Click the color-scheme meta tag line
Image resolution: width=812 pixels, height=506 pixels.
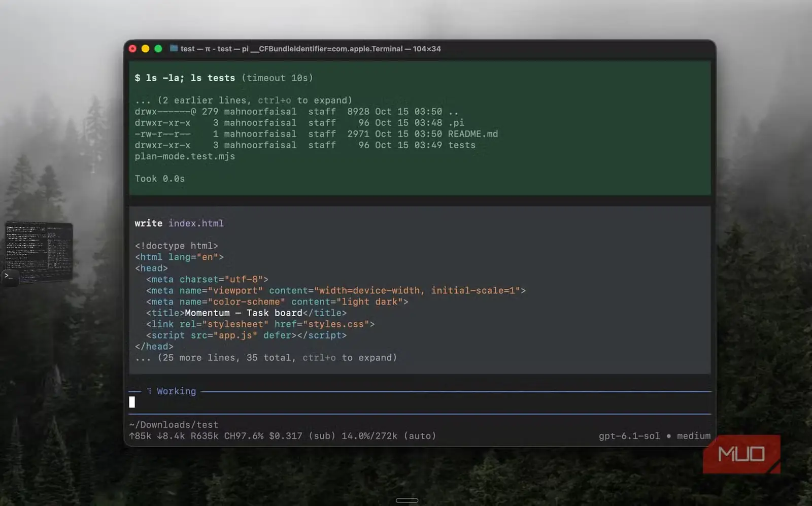pyautogui.click(x=277, y=301)
